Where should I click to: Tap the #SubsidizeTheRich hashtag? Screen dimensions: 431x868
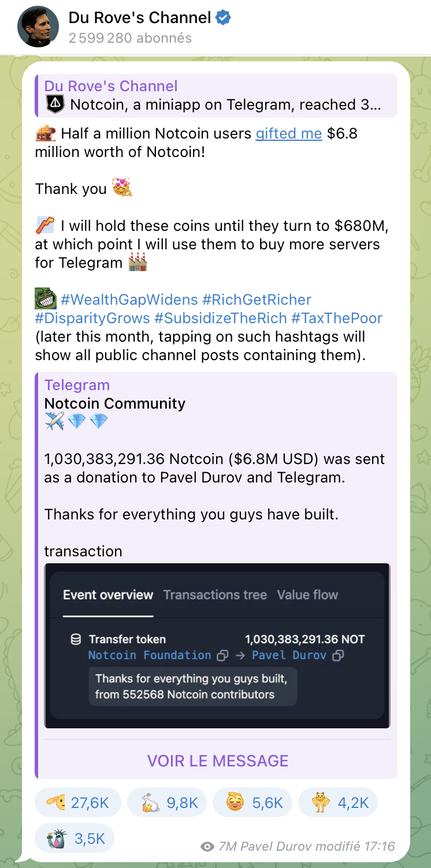pyautogui.click(x=220, y=319)
